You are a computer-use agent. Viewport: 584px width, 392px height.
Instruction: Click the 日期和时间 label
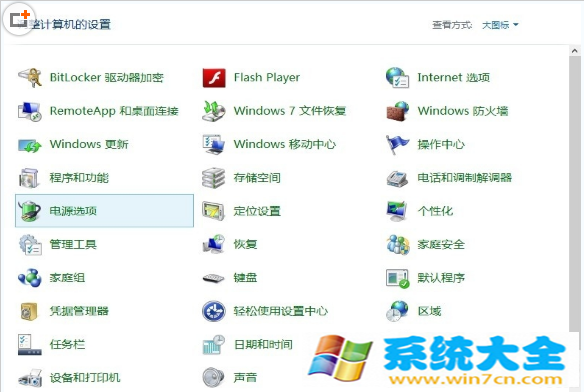click(263, 344)
